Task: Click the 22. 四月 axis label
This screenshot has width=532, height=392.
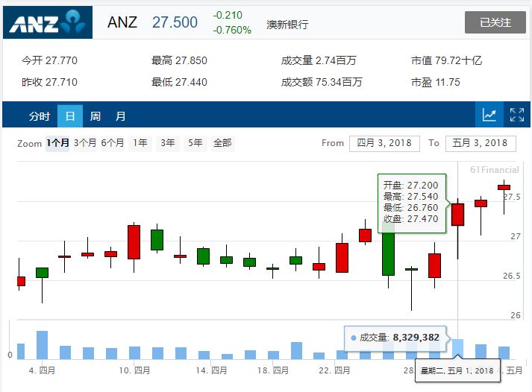Action: click(x=334, y=370)
